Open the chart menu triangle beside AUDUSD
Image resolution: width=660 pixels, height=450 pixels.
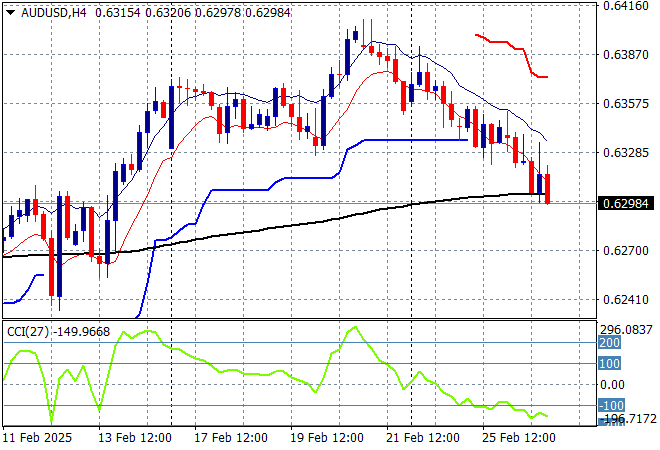click(x=11, y=13)
